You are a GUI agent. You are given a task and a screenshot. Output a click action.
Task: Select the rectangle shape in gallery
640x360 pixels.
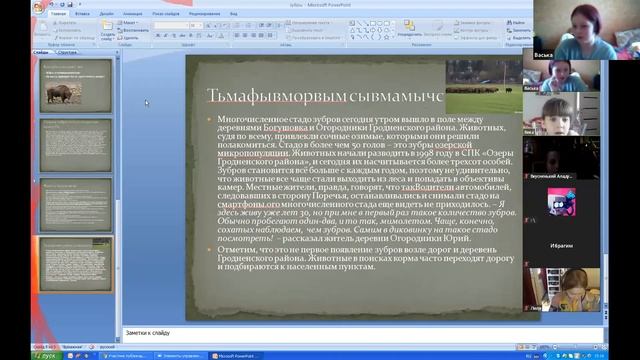pyautogui.click(x=373, y=23)
